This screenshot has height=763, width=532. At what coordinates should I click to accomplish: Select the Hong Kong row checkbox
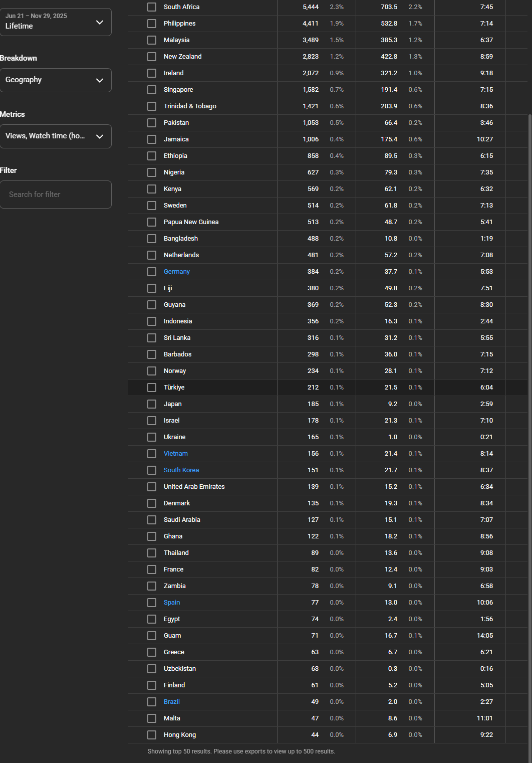(x=152, y=735)
